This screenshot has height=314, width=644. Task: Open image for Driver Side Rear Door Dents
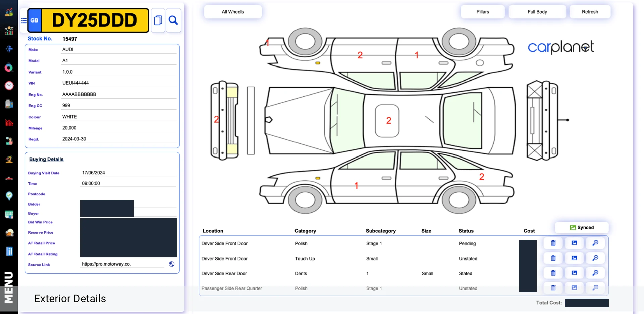(574, 273)
